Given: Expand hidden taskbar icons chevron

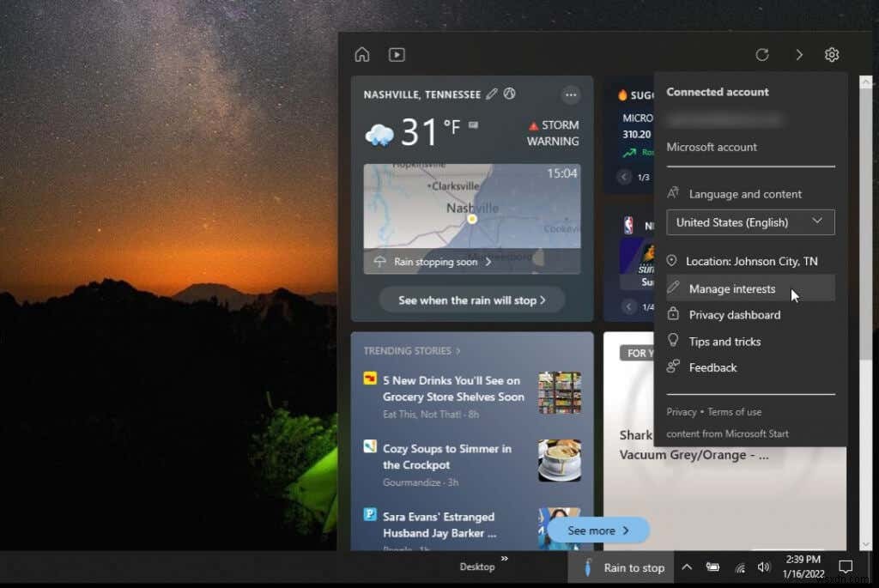Looking at the screenshot, I should [x=687, y=567].
